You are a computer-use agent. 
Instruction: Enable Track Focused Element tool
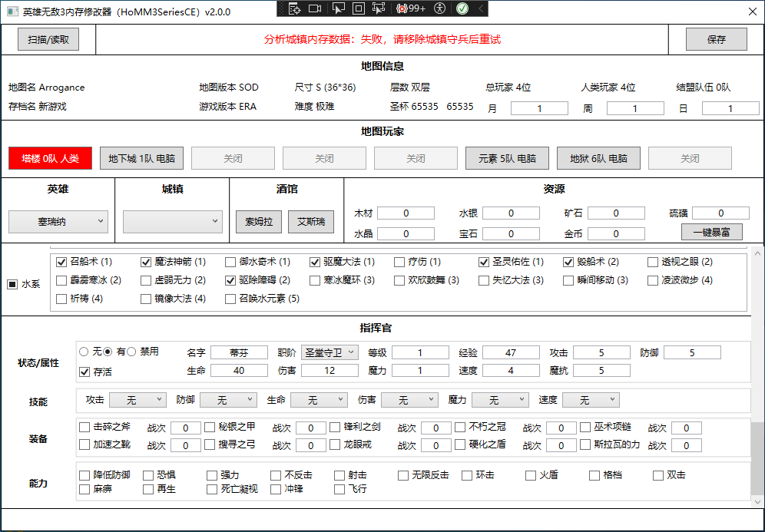(379, 8)
